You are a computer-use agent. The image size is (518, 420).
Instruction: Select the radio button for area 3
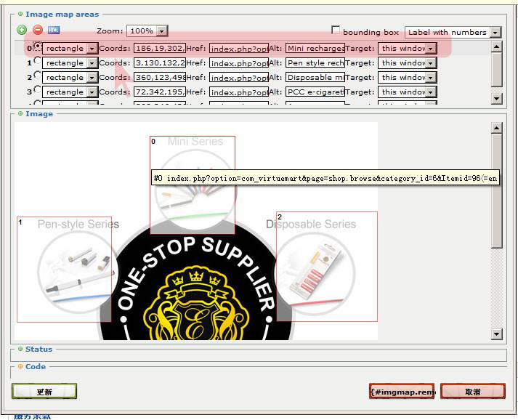pyautogui.click(x=38, y=89)
